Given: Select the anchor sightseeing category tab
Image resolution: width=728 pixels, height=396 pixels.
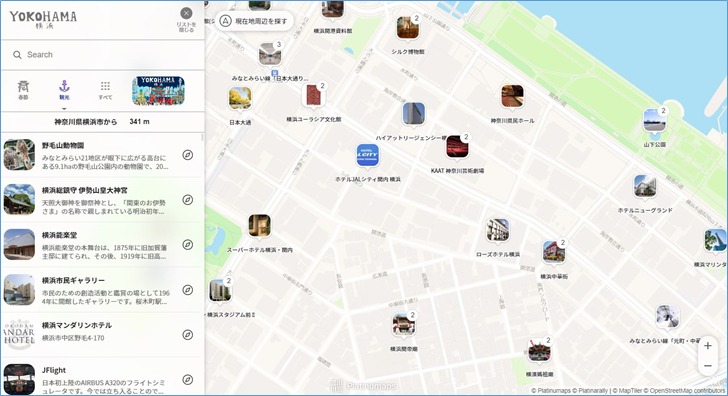Looking at the screenshot, I should (x=64, y=90).
